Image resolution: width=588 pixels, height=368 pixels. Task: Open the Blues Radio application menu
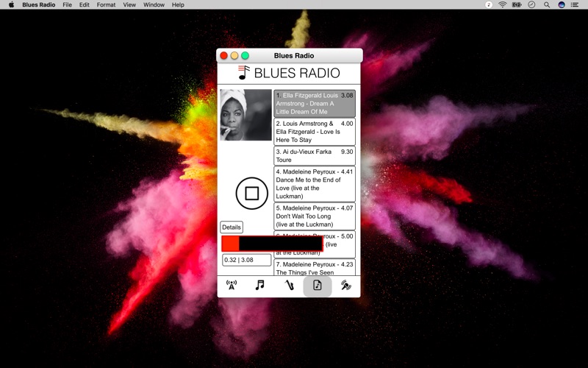[39, 4]
